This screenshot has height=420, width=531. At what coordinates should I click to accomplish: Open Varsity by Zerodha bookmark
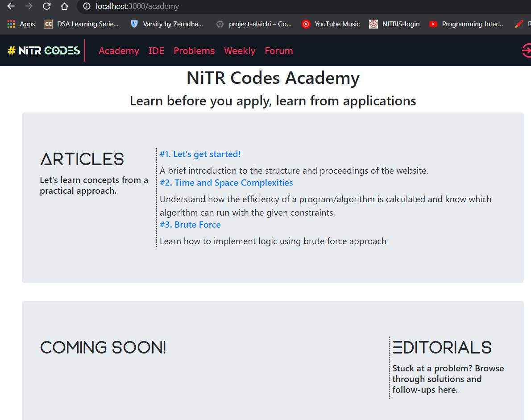click(167, 24)
